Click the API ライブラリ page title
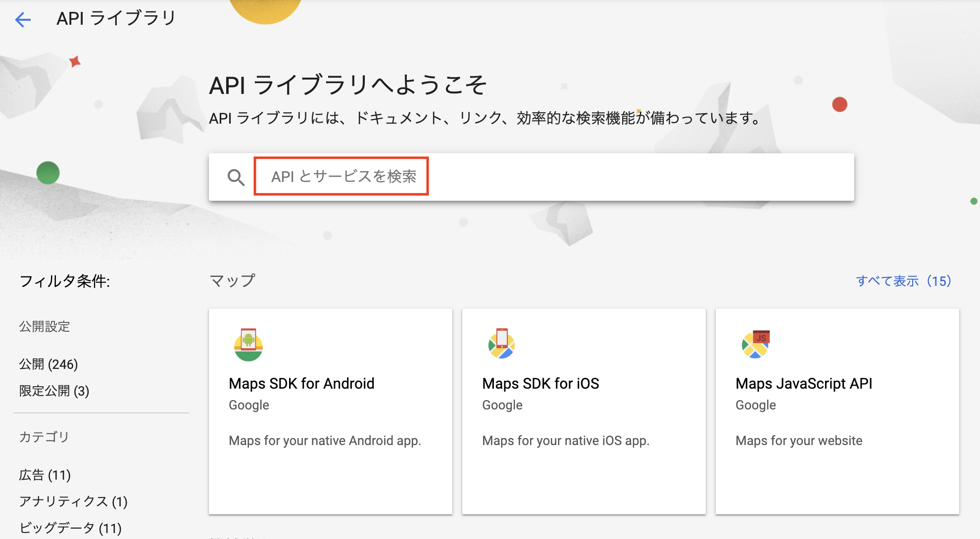 click(116, 19)
